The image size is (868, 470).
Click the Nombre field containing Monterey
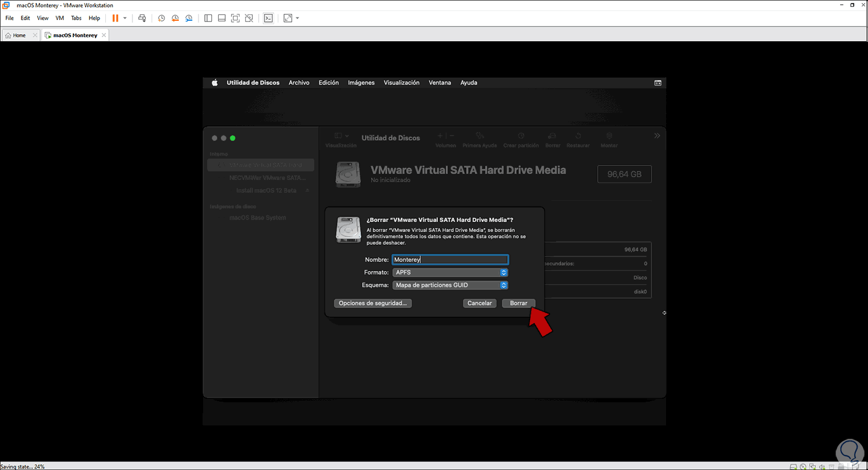coord(450,260)
